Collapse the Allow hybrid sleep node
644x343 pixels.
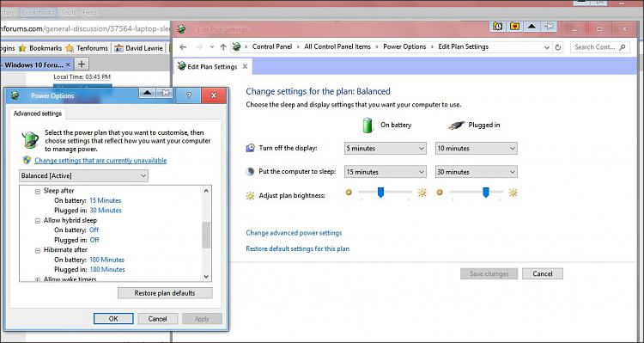(x=38, y=221)
